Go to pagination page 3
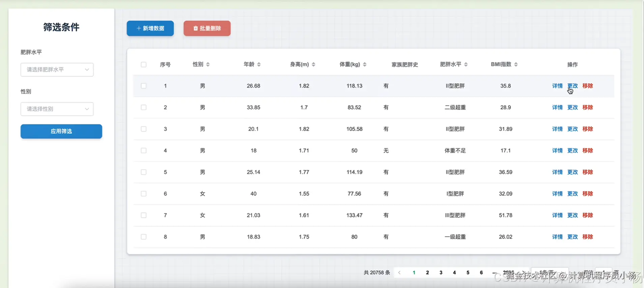 (x=441, y=273)
